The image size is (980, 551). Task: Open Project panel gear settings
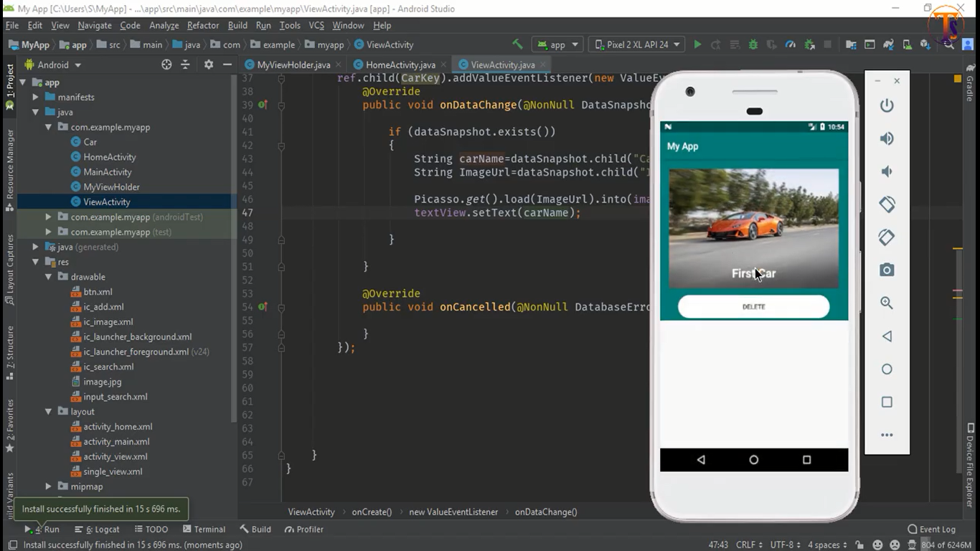coord(208,65)
